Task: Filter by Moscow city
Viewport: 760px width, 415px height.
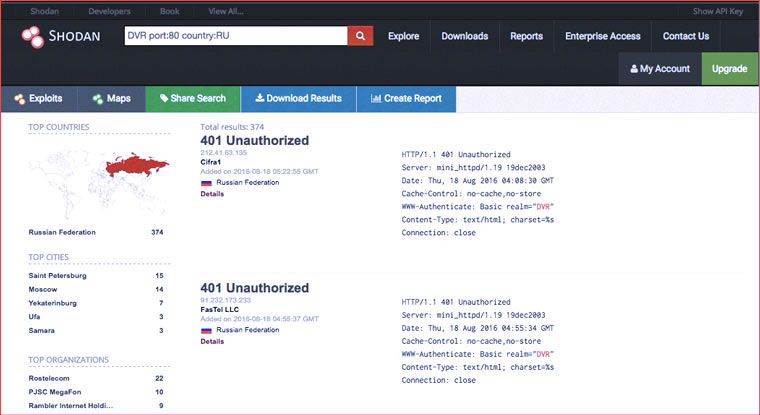Action: 43,289
